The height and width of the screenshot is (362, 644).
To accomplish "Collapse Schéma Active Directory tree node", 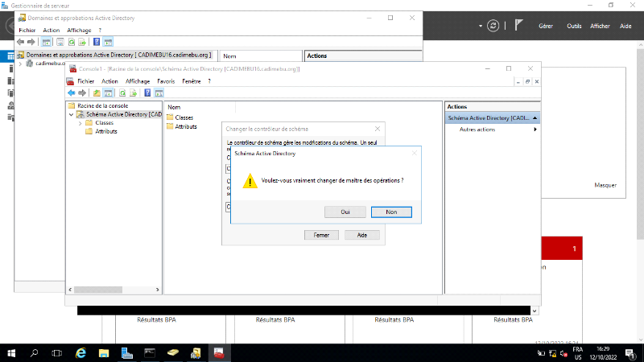I will 72,114.
